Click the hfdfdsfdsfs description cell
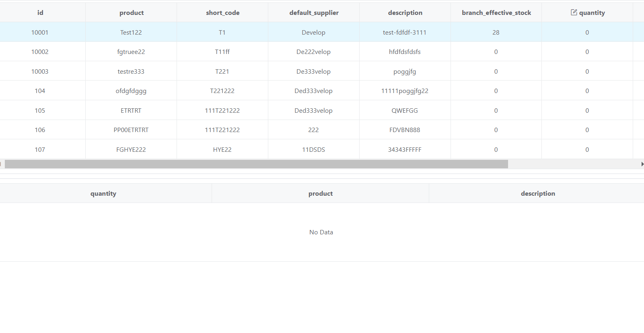Viewport: 644px width, 333px height. click(405, 52)
